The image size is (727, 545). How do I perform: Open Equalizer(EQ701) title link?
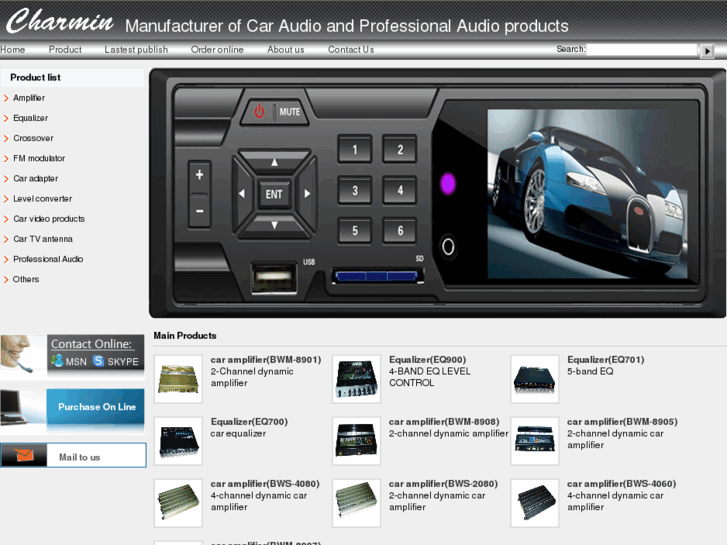click(606, 359)
